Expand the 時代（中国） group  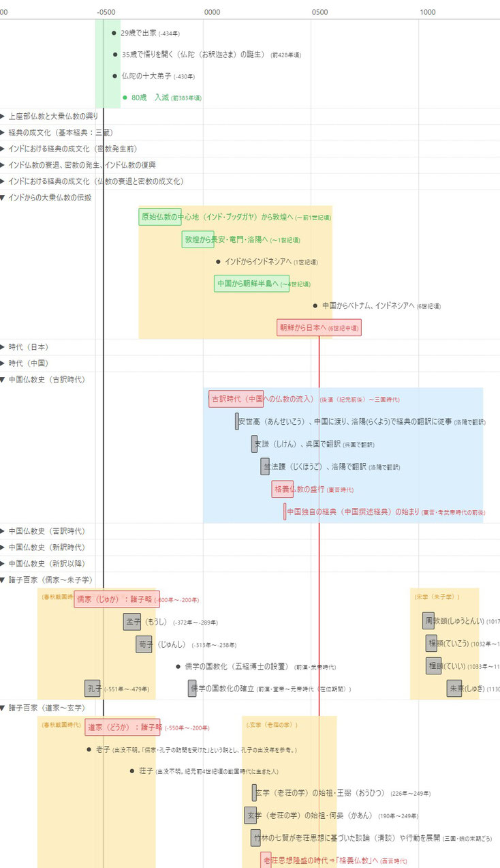tap(3, 363)
